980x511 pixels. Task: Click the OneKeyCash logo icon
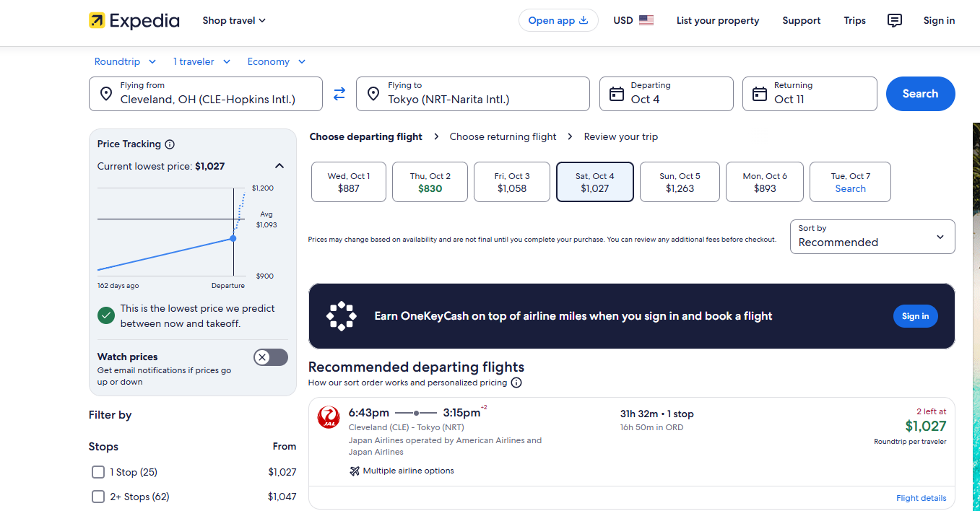tap(342, 316)
